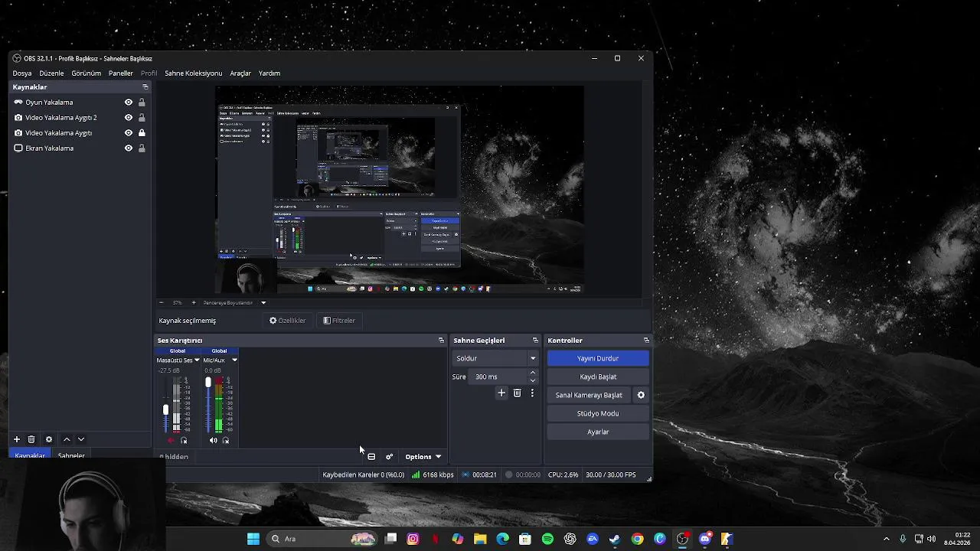Pop out the Kontroller dock

click(646, 341)
